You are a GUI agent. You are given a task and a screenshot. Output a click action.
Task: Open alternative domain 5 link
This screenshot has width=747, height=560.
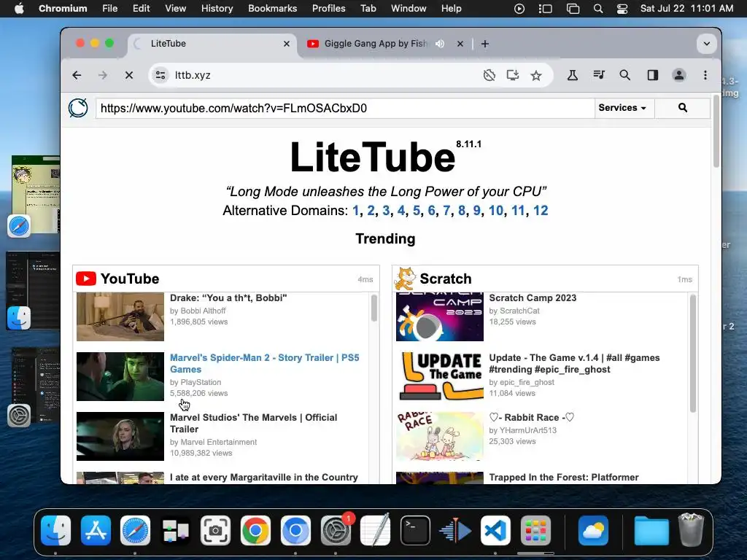coord(417,211)
